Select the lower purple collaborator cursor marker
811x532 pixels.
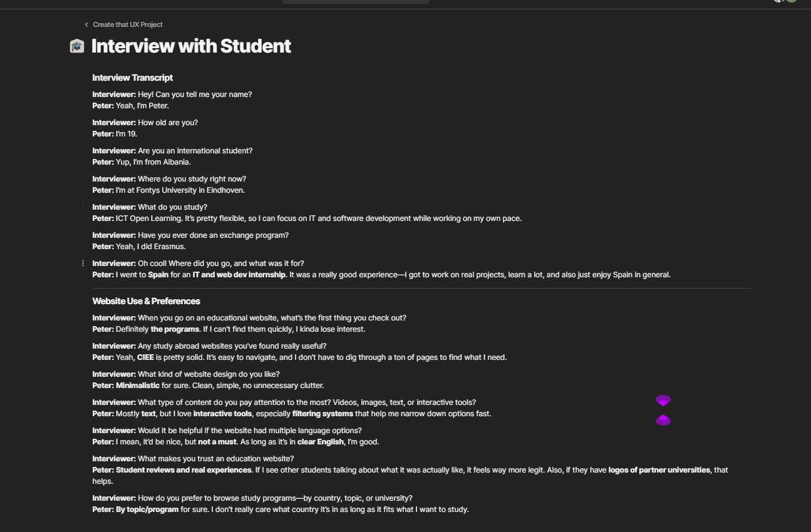coord(663,421)
